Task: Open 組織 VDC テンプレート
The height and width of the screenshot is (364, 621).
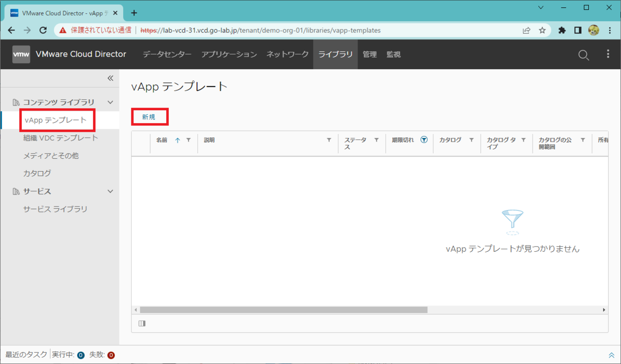Action: pyautogui.click(x=61, y=138)
